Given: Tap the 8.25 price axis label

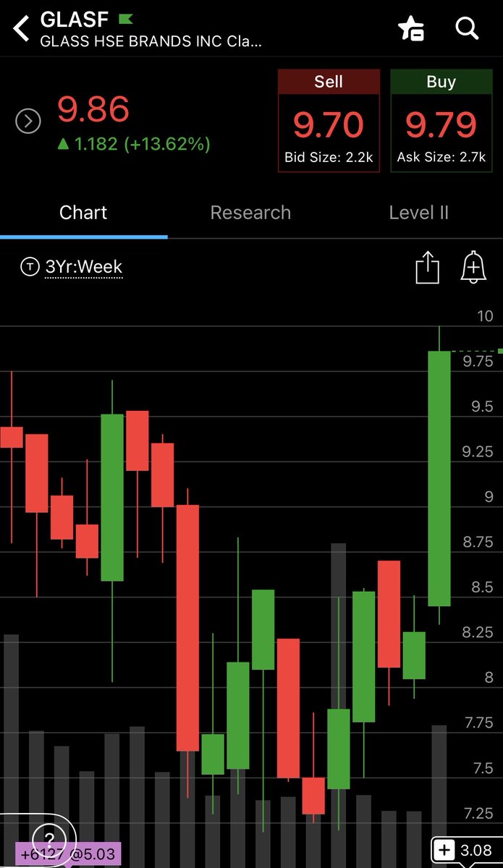Looking at the screenshot, I should coord(478,632).
